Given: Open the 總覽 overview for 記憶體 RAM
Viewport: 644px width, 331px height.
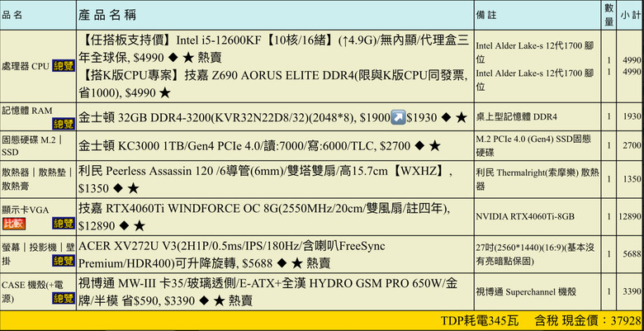Looking at the screenshot, I should 64,124.
